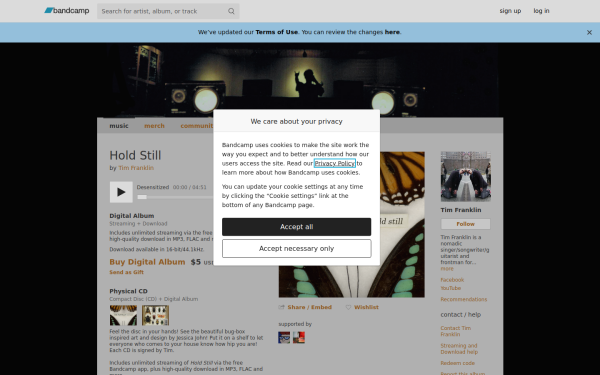600x375 pixels.
Task: Open the first supporter avatar
Action: coord(284,338)
